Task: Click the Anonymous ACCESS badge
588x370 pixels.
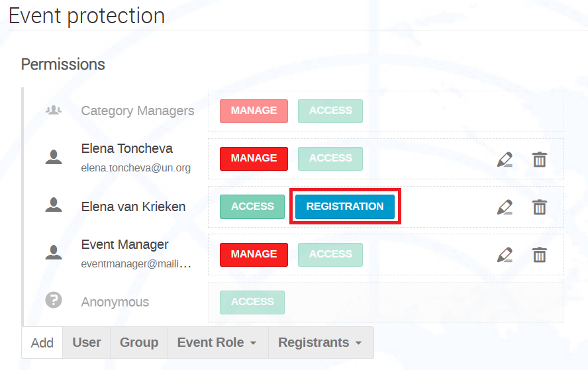Action: [252, 302]
